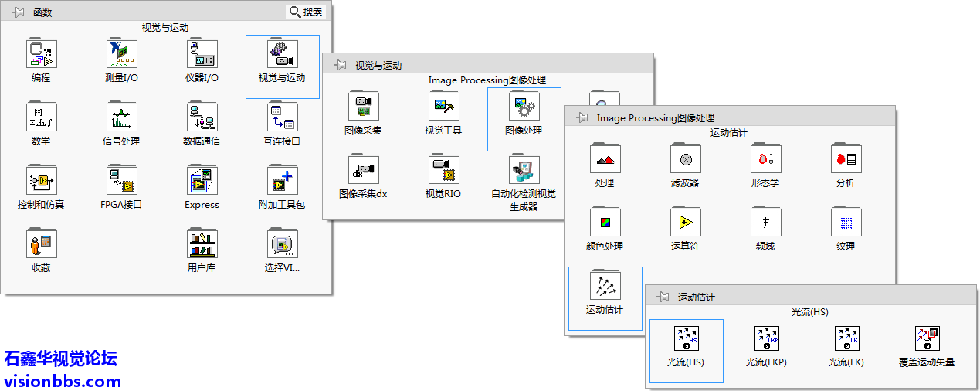Click 选择VI... to browse for VI
The image size is (980, 391).
point(282,246)
